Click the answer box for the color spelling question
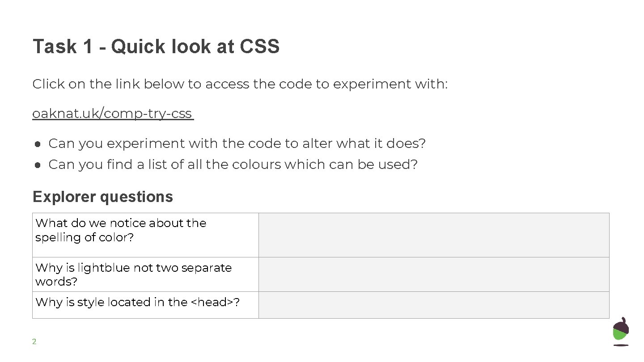The image size is (644, 362). (434, 235)
